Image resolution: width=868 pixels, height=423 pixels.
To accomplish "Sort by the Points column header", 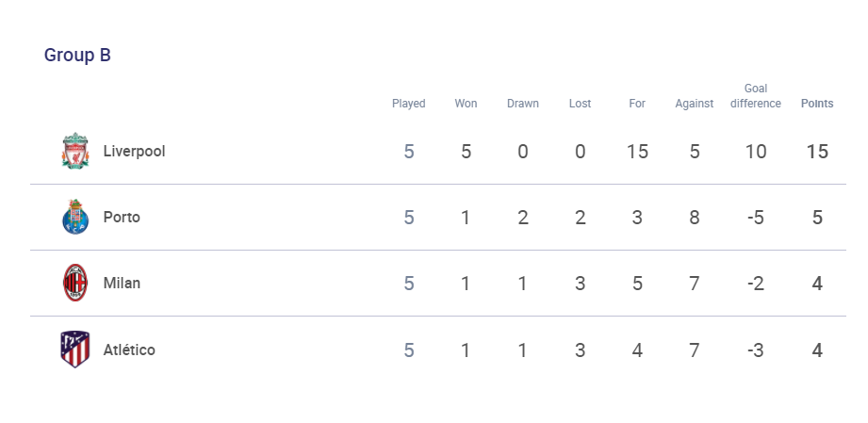I will pos(817,104).
